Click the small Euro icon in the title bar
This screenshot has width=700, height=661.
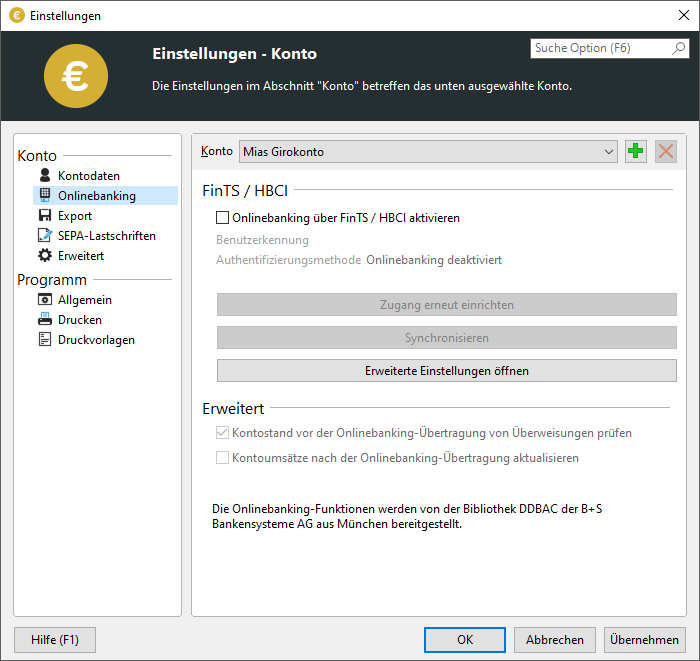(x=17, y=16)
